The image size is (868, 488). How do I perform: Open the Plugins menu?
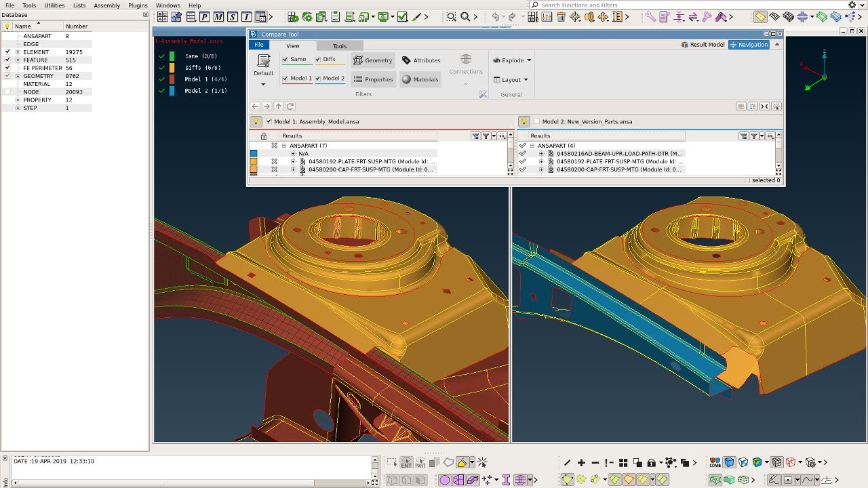(138, 5)
